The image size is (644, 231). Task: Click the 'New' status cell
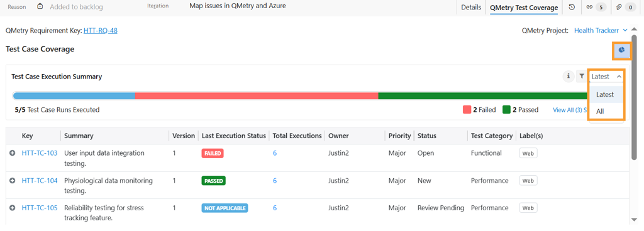point(425,180)
